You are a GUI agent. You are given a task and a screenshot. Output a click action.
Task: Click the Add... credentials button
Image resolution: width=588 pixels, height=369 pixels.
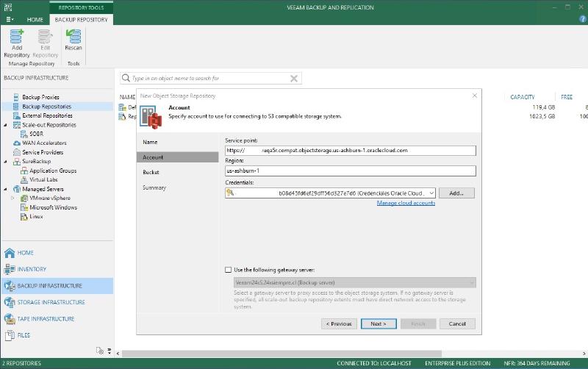point(456,193)
